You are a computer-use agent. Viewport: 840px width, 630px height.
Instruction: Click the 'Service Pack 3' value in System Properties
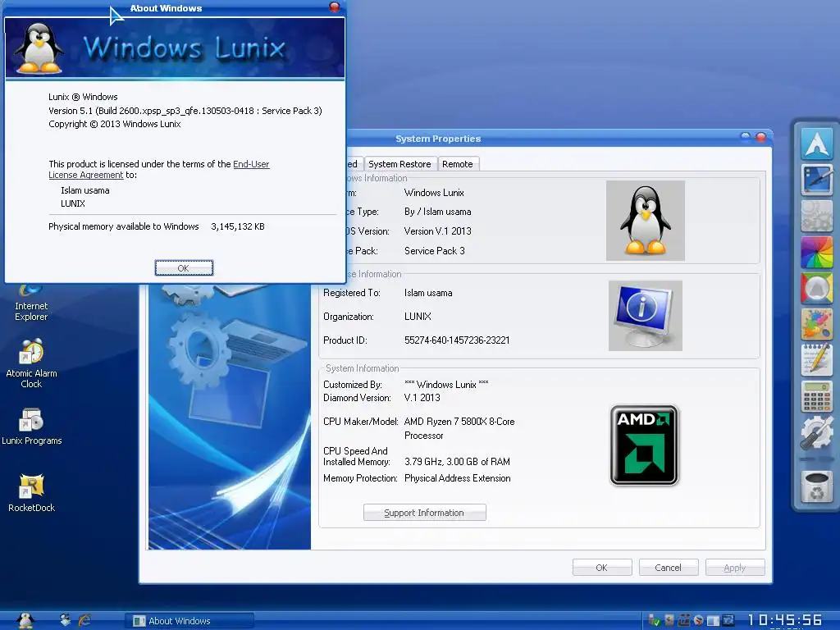[435, 251]
